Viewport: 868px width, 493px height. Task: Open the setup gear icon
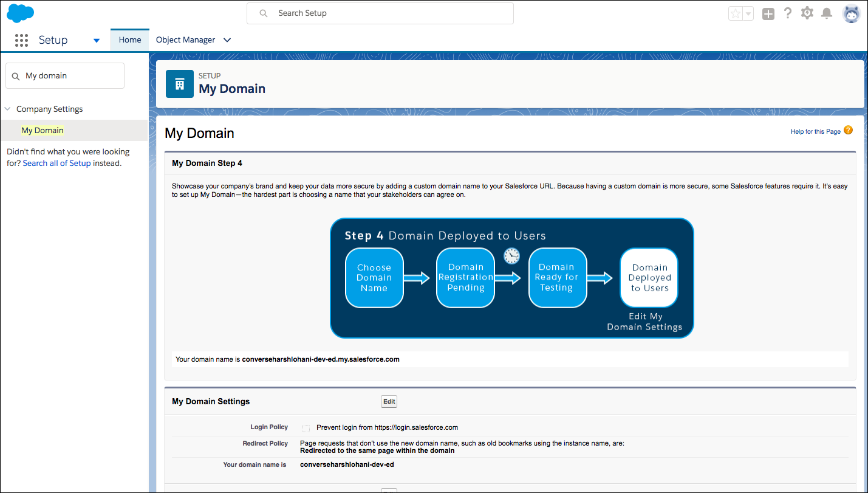pyautogui.click(x=807, y=13)
